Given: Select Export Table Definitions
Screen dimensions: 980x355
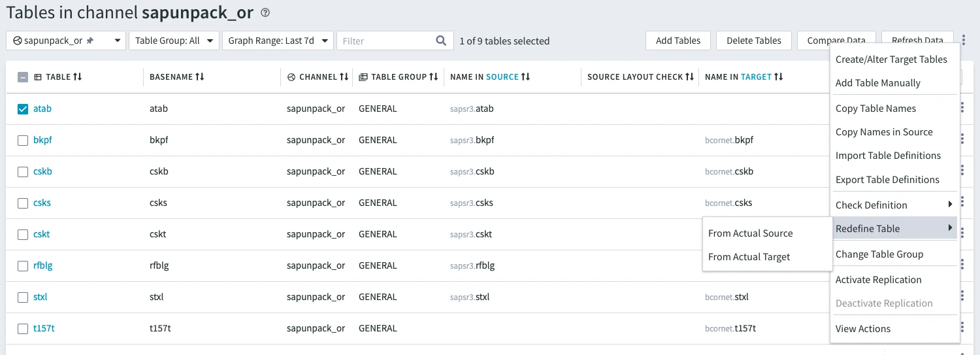Looking at the screenshot, I should pyautogui.click(x=887, y=179).
